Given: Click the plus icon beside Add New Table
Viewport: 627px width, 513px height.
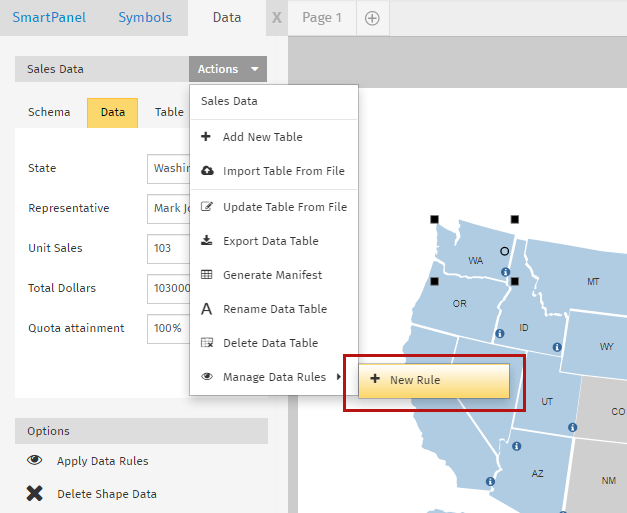Looking at the screenshot, I should coord(206,137).
